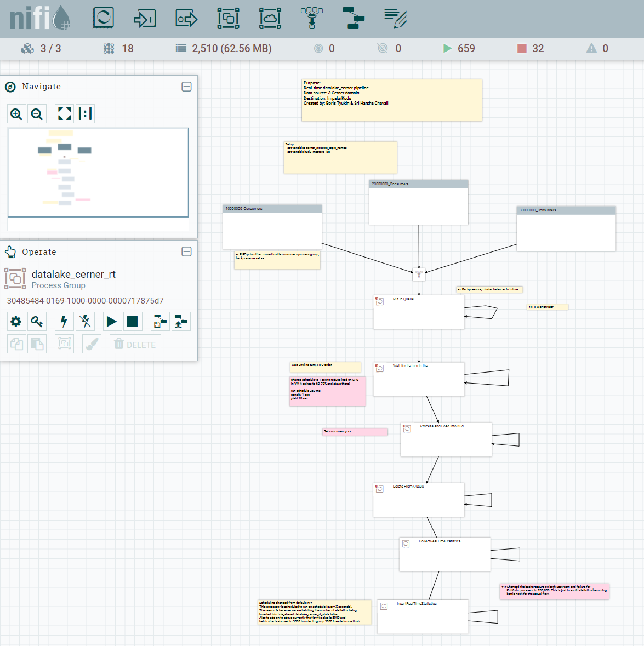Collapse the Operate panel
The height and width of the screenshot is (646, 644).
tap(186, 251)
